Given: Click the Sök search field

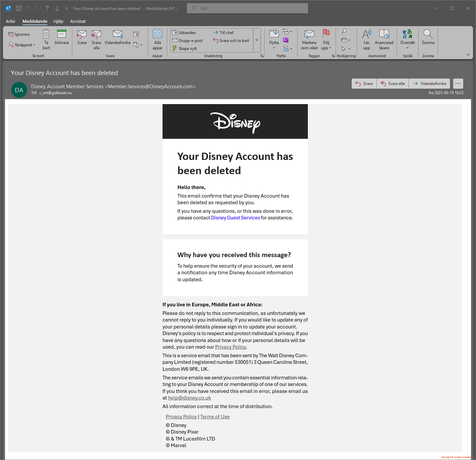Looking at the screenshot, I should coord(247,8).
